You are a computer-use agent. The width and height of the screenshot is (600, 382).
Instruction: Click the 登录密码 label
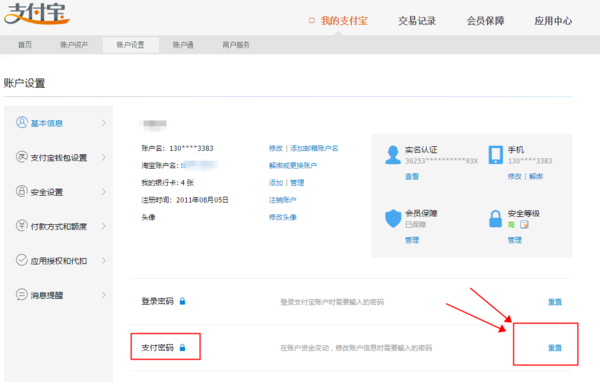tap(158, 301)
